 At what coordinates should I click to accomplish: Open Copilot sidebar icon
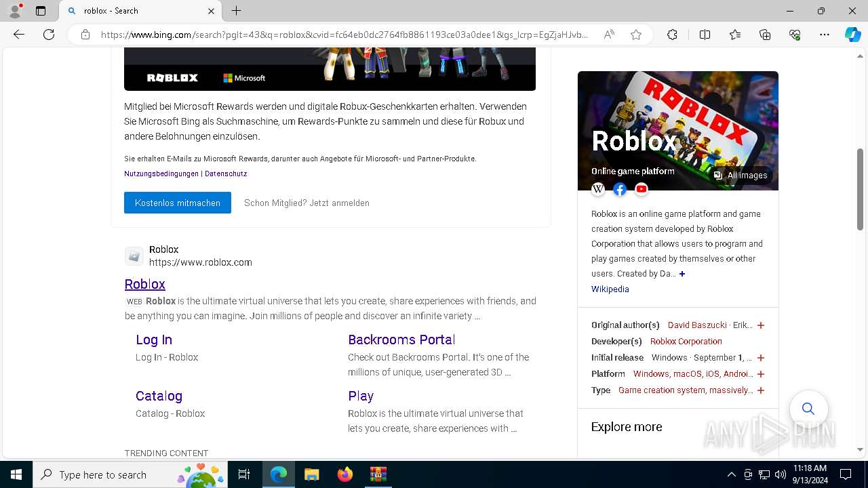[x=852, y=35]
